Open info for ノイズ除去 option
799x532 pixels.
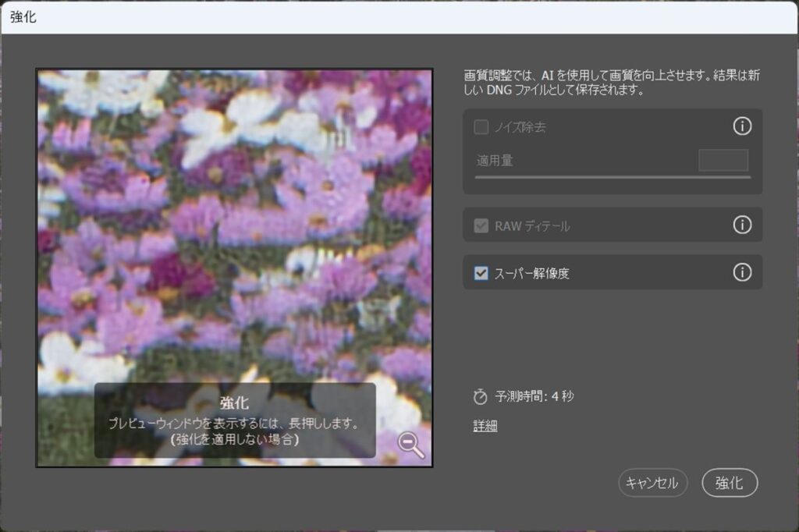741,126
